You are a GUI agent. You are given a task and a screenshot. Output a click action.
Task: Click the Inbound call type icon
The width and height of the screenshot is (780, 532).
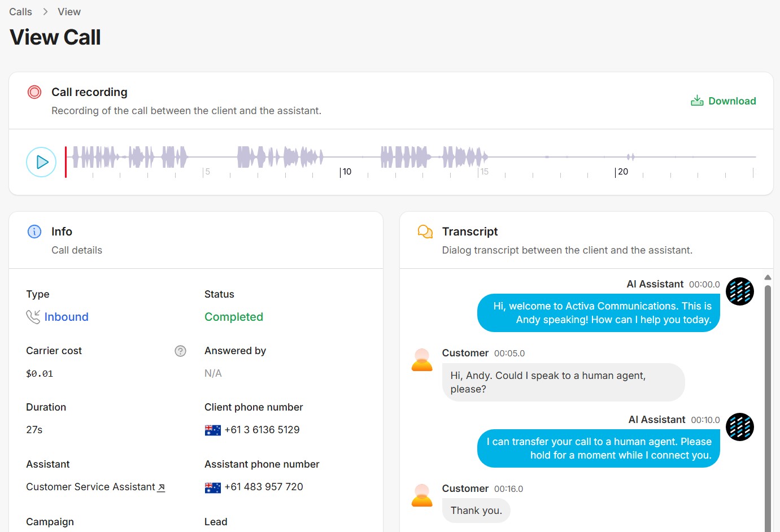click(x=33, y=317)
